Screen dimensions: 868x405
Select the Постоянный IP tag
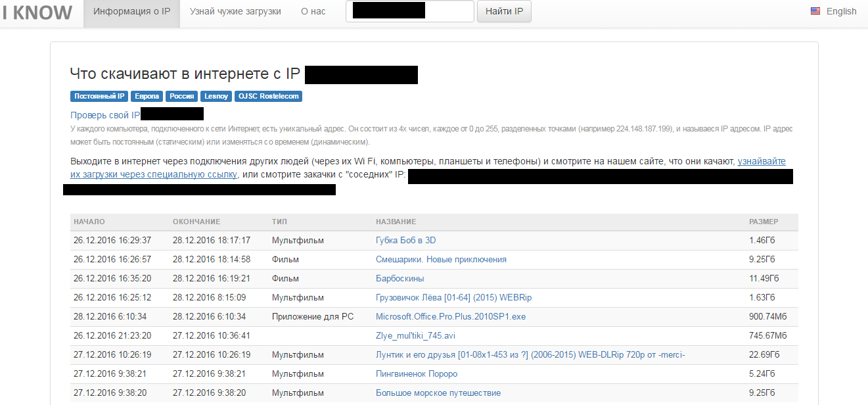pos(99,96)
